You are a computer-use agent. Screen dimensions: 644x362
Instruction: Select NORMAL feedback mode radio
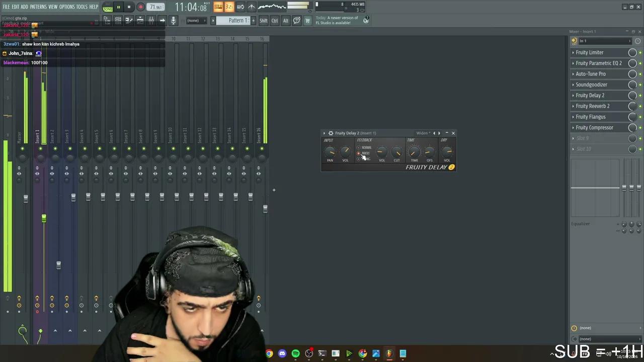tap(358, 147)
